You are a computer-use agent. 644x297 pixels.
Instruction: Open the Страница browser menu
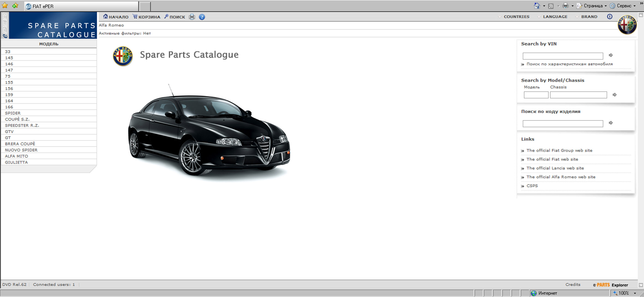click(593, 6)
